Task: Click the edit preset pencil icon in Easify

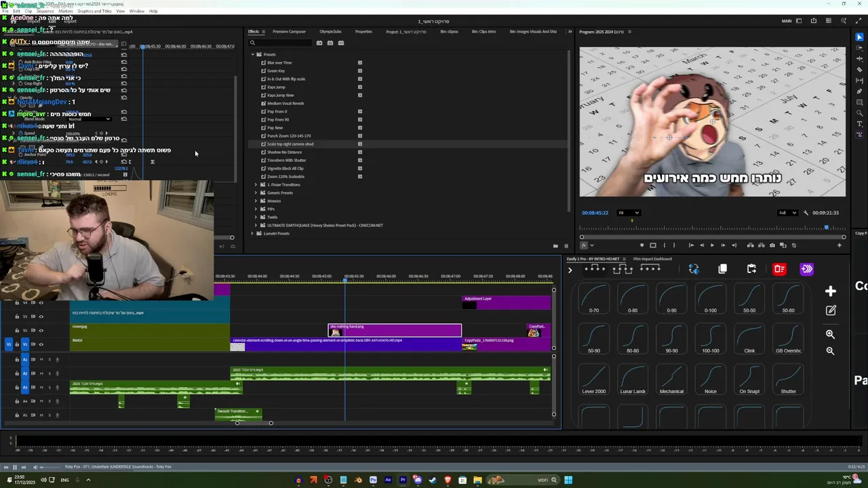Action: click(x=831, y=310)
